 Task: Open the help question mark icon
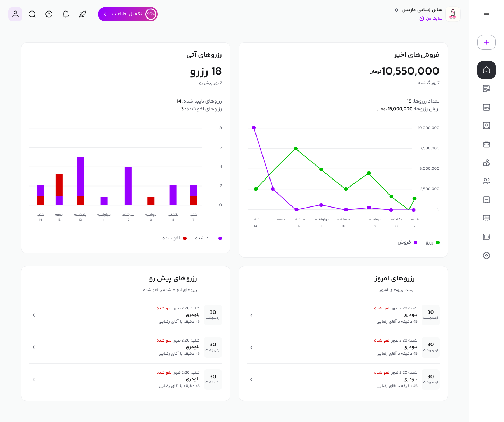click(49, 14)
